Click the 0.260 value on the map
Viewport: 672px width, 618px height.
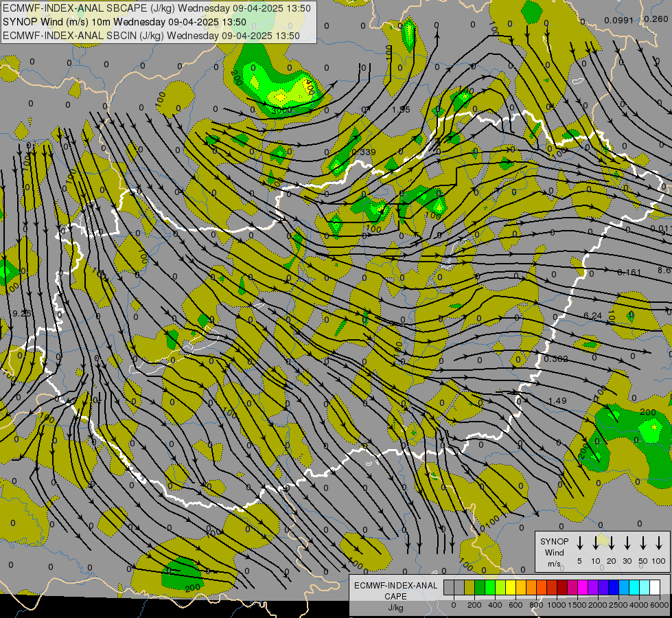point(656,19)
